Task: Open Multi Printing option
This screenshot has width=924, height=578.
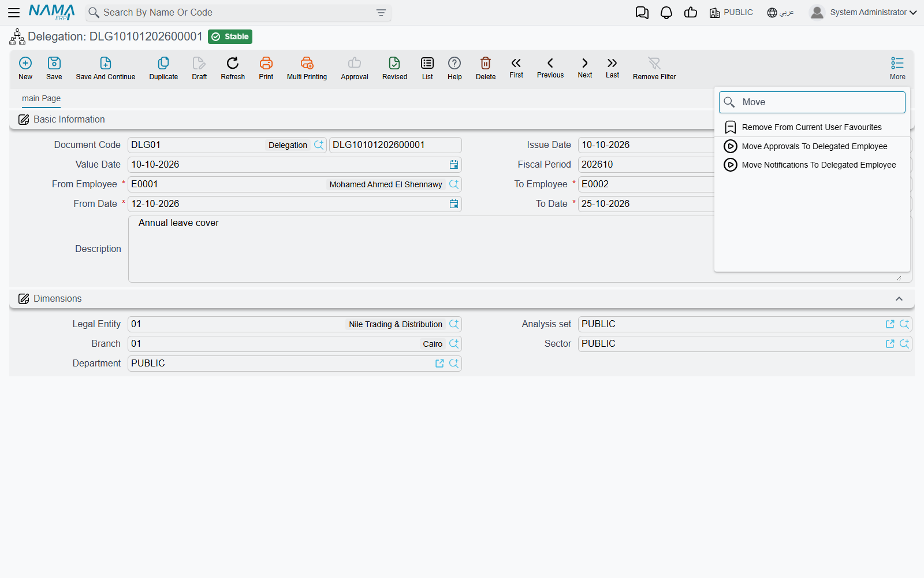Action: click(x=307, y=68)
